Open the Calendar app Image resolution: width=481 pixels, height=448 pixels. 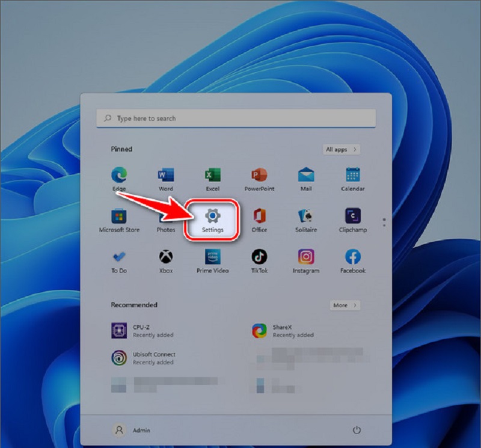(x=353, y=179)
